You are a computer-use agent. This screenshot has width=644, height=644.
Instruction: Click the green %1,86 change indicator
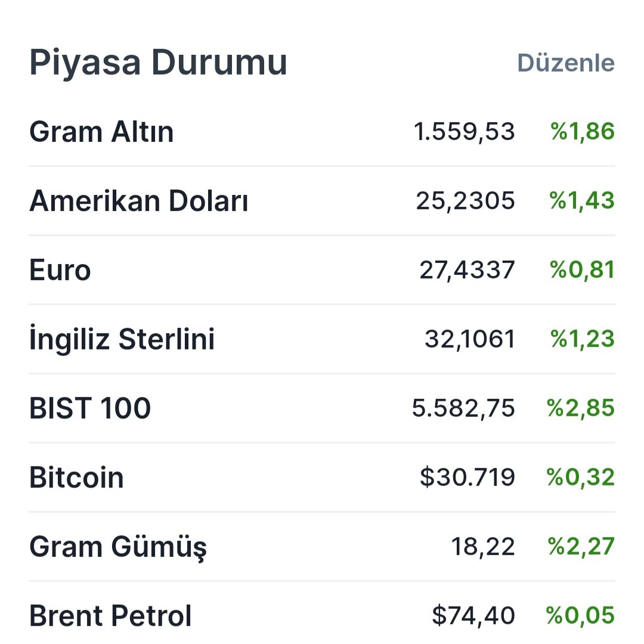(580, 132)
